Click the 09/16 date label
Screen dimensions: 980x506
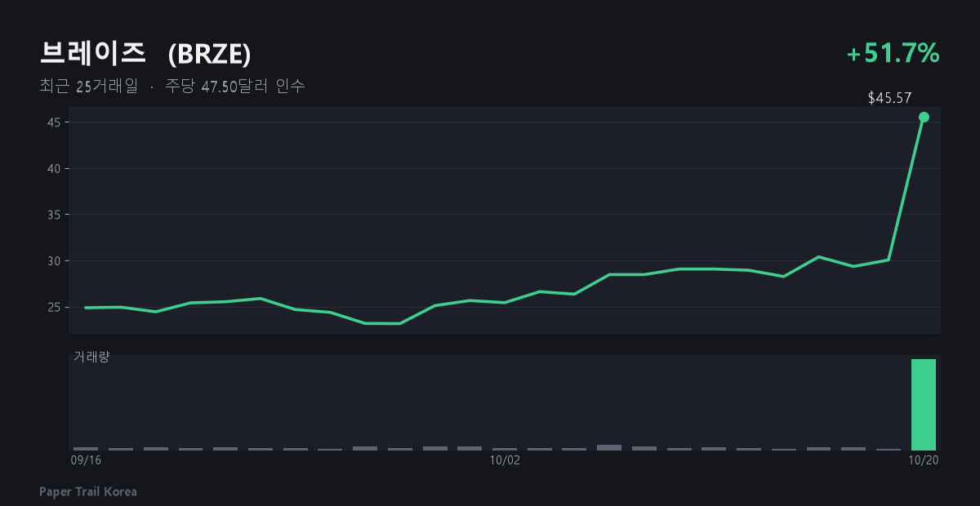click(87, 460)
